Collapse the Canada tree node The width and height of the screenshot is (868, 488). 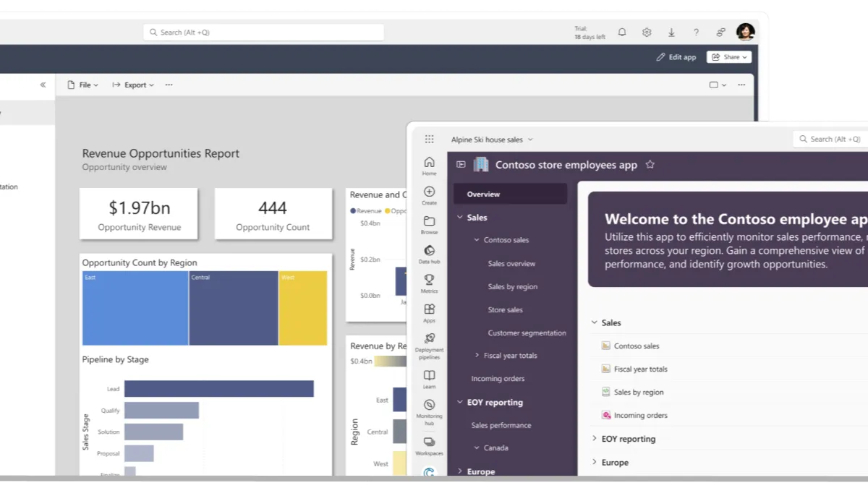pos(477,448)
